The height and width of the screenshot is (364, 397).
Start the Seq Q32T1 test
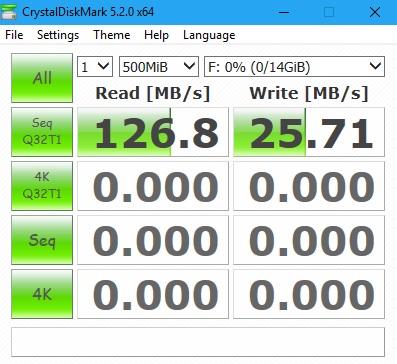(42, 132)
